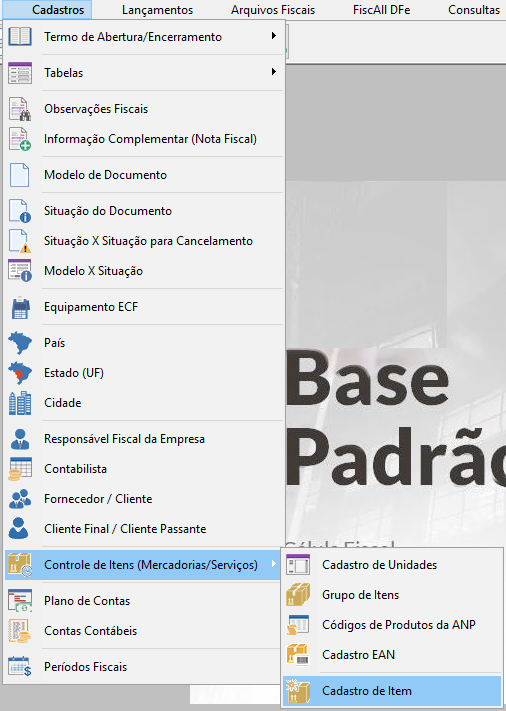Open the FiscAll DFe menu

point(382,10)
